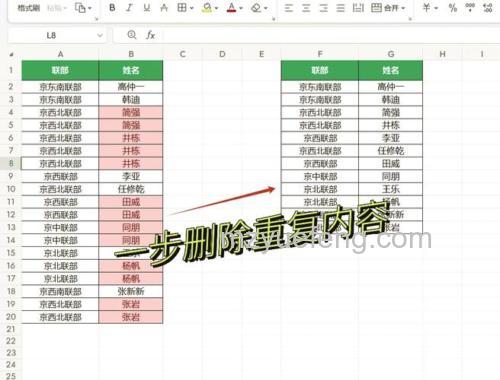Open the font group dialog launcher corner
500x380 pixels.
pyautogui.click(x=273, y=19)
